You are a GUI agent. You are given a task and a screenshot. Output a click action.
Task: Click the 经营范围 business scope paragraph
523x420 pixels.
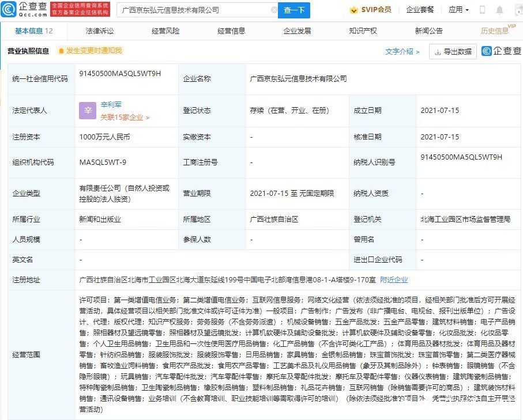pos(297,355)
